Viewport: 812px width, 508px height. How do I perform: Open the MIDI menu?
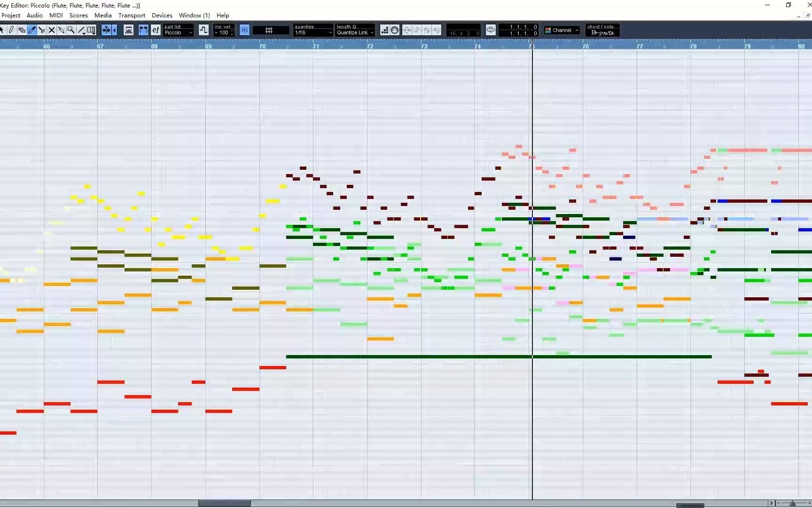(x=56, y=16)
